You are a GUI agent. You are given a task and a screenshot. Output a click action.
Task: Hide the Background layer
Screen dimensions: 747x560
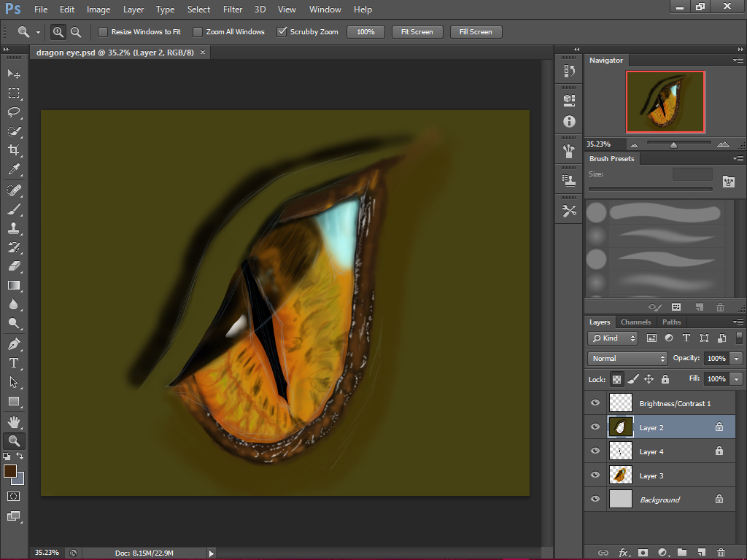point(595,499)
